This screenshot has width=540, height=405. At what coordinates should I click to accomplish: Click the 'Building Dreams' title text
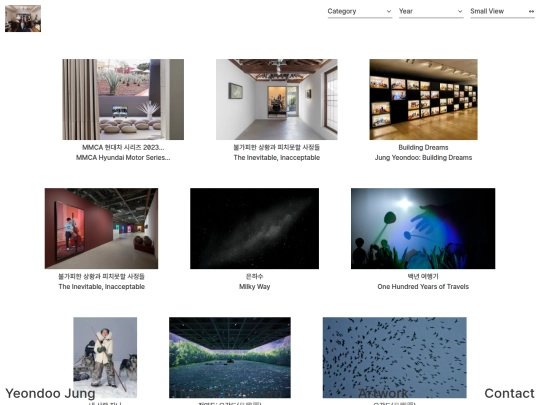pyautogui.click(x=423, y=147)
